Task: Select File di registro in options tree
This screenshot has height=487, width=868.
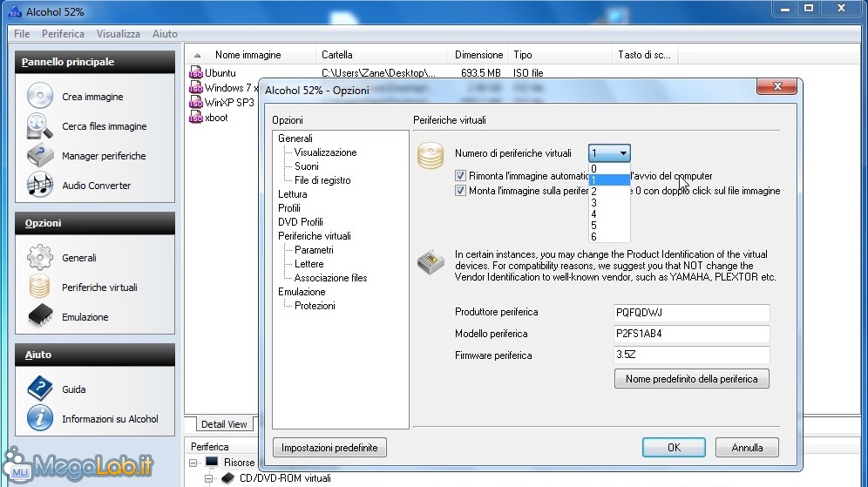Action: (x=322, y=179)
